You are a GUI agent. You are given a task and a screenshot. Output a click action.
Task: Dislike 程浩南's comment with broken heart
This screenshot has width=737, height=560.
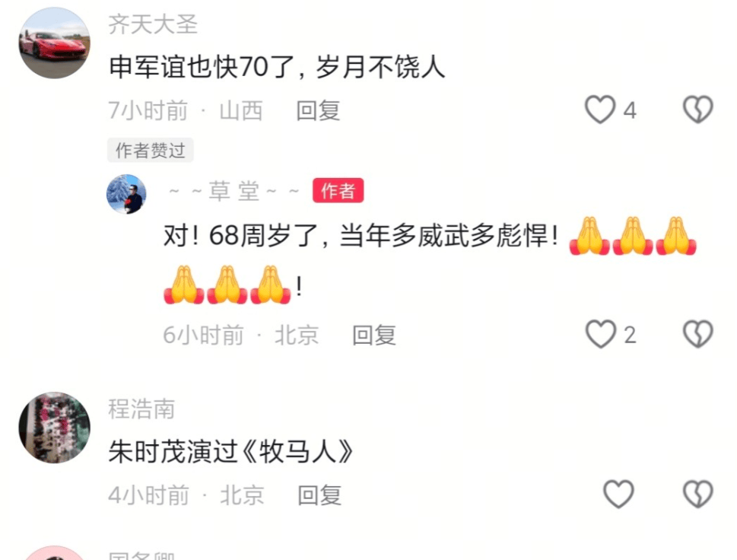click(x=697, y=494)
